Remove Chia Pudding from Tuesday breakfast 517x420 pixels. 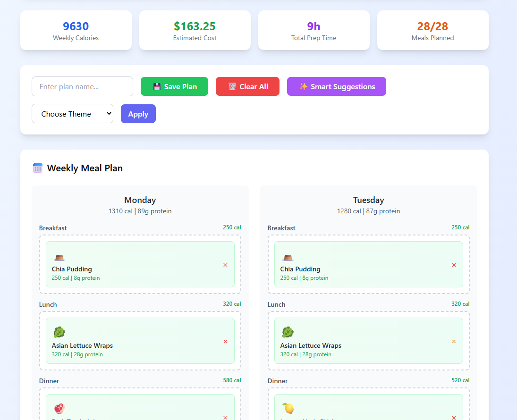point(454,265)
